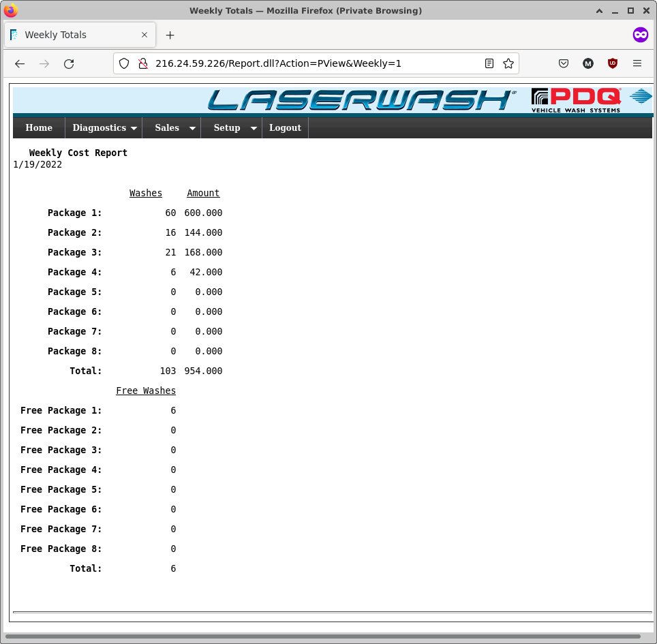The image size is (657, 644).
Task: Click the Free Package 5 label
Action: tap(61, 489)
